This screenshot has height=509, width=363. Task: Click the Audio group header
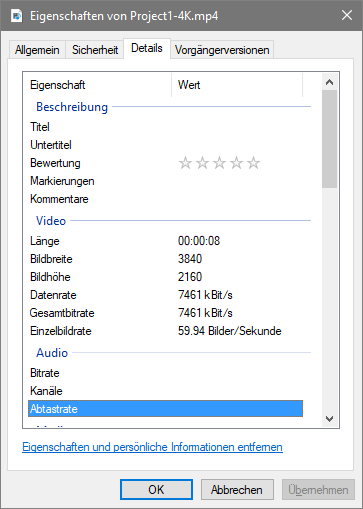(52, 353)
